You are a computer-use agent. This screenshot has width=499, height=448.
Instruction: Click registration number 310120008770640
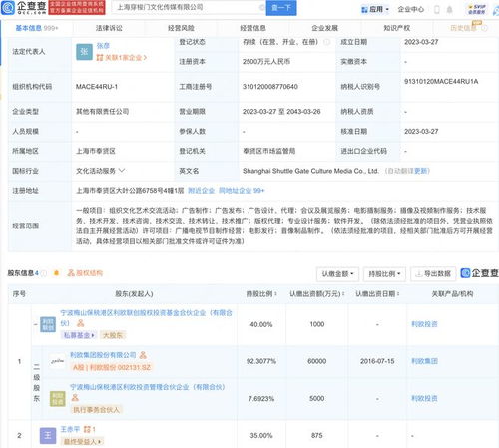270,87
